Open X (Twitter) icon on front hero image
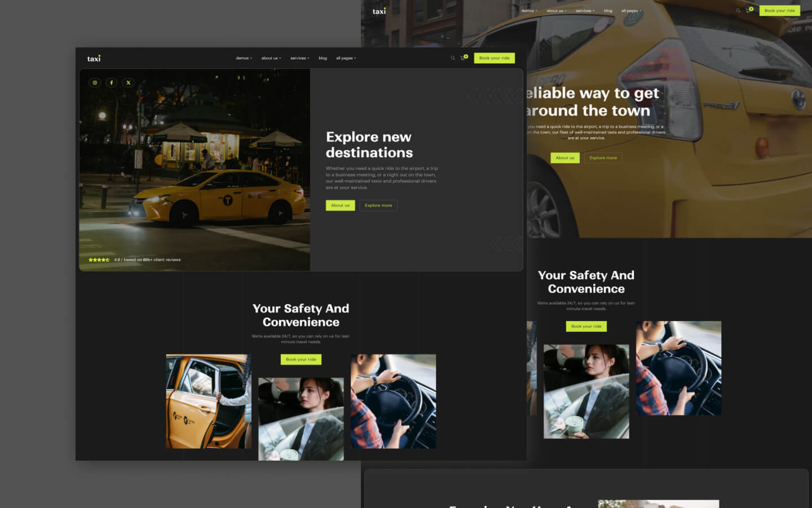The width and height of the screenshot is (812, 508). pos(129,82)
